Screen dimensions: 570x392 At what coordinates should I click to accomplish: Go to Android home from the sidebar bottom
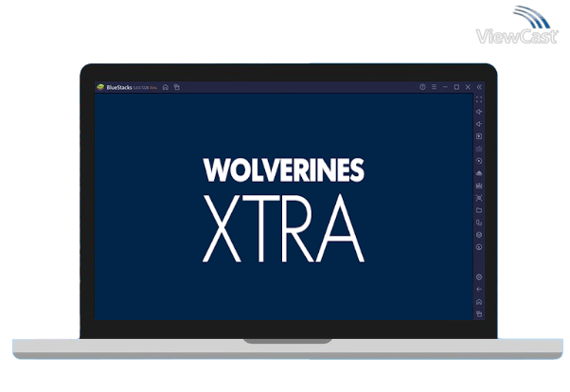[x=479, y=302]
